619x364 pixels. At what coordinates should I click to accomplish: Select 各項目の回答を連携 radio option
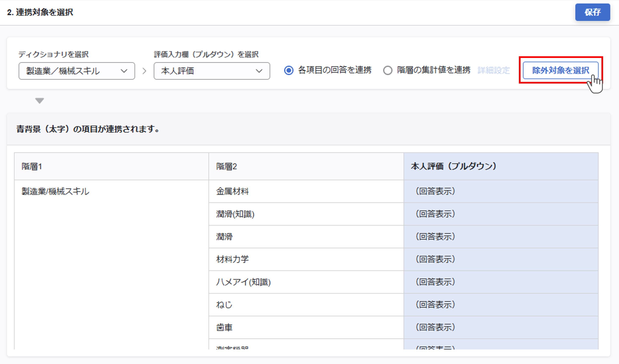[x=289, y=70]
